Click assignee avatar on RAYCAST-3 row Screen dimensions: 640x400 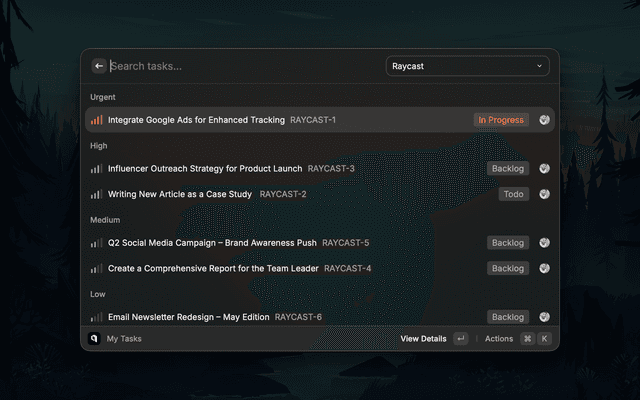coord(544,169)
